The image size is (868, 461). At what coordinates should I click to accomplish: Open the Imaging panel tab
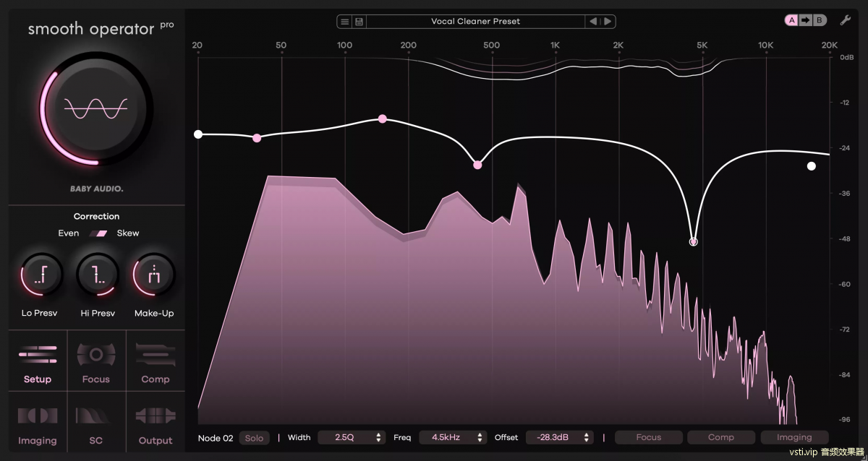(38, 422)
